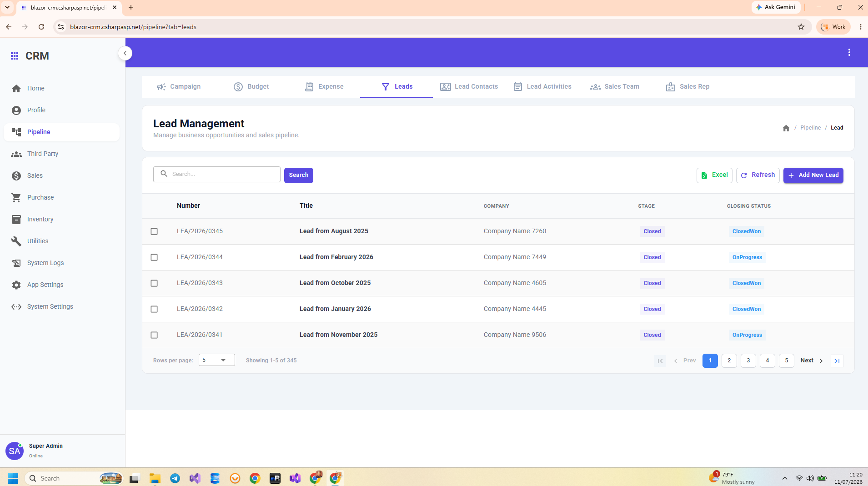Switch to the Expense tab
The image size is (868, 486).
coord(324,87)
